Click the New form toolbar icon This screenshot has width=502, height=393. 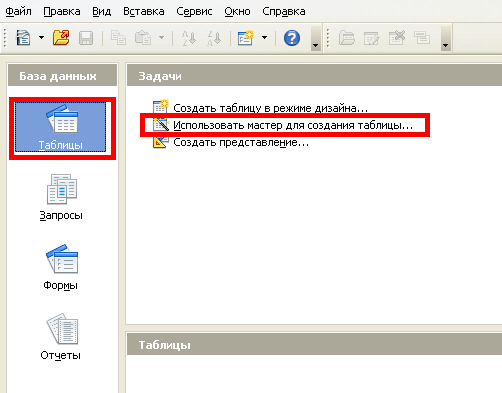tap(246, 38)
